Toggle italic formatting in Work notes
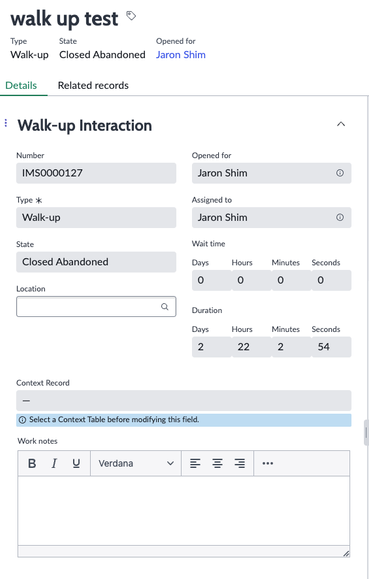The height and width of the screenshot is (579, 369). pos(54,463)
